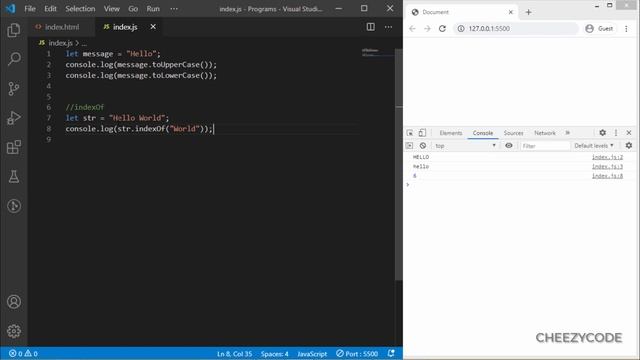Expand the hidden menu items ellipsis
The height and width of the screenshot is (360, 640).
[174, 9]
